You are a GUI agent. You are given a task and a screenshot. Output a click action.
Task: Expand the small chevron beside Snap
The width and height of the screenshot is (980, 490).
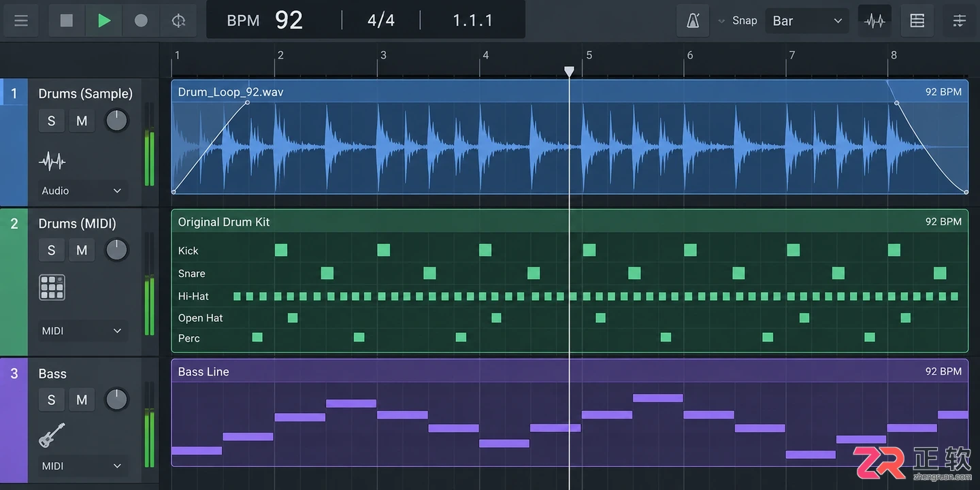721,21
